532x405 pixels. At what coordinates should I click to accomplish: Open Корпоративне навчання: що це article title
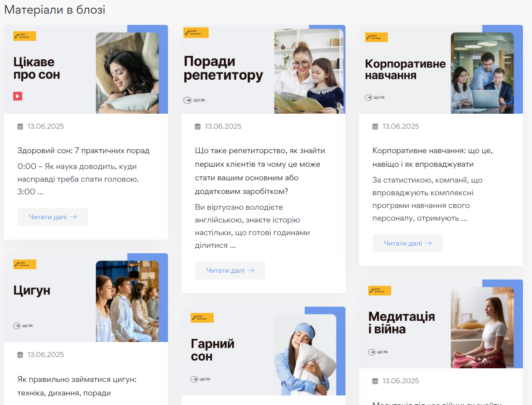432,157
